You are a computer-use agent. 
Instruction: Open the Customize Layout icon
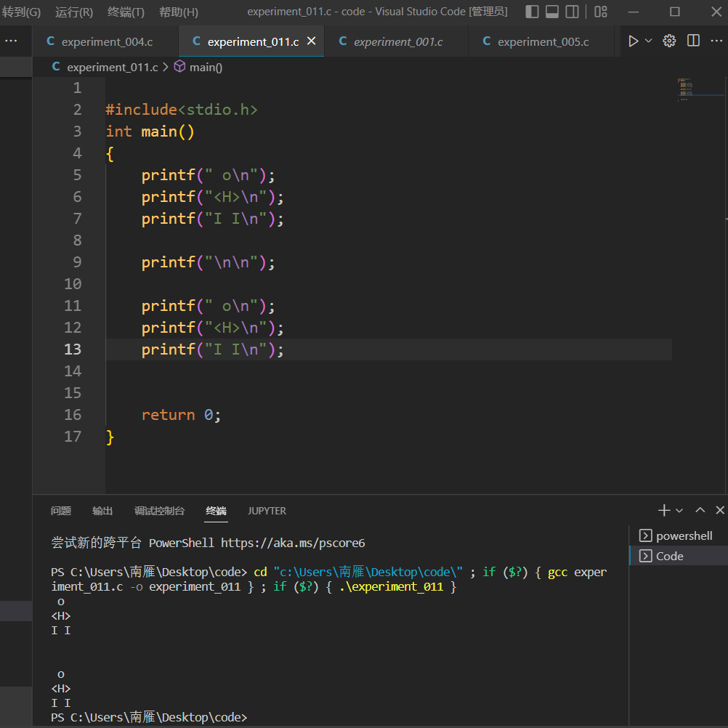tap(601, 12)
